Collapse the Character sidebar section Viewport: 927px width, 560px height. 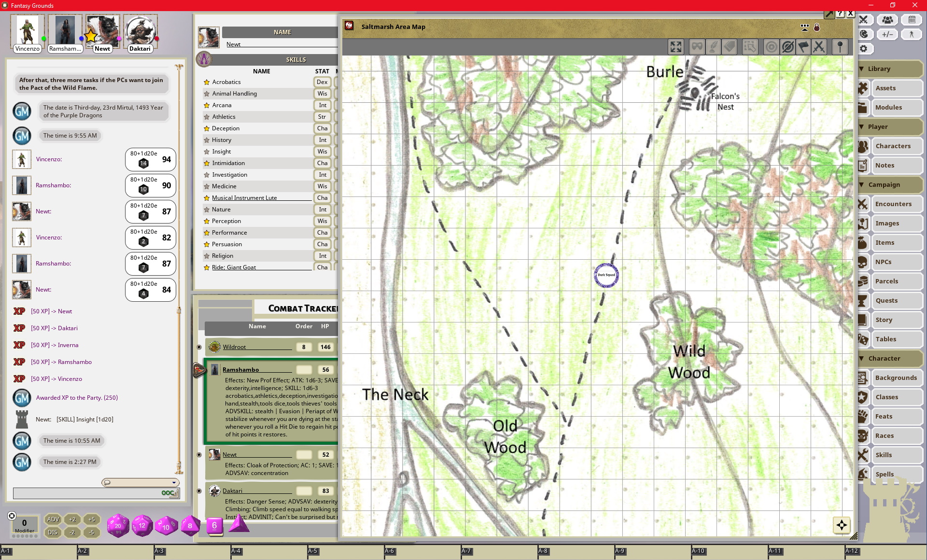[x=889, y=358]
